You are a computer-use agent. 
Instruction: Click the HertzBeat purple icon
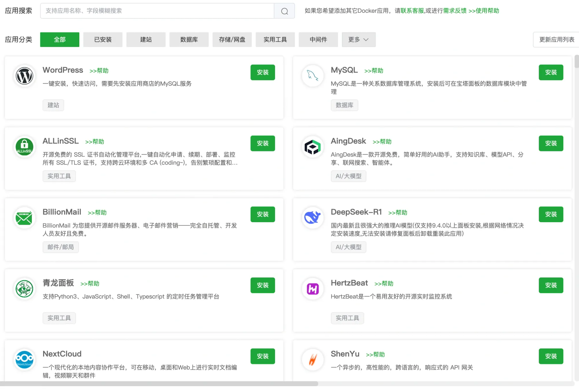click(313, 289)
